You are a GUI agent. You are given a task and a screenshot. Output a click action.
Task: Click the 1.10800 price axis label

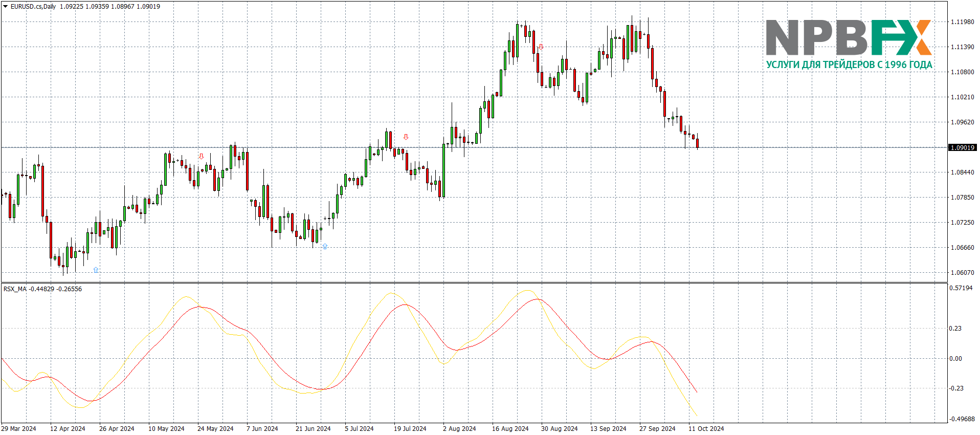(962, 72)
